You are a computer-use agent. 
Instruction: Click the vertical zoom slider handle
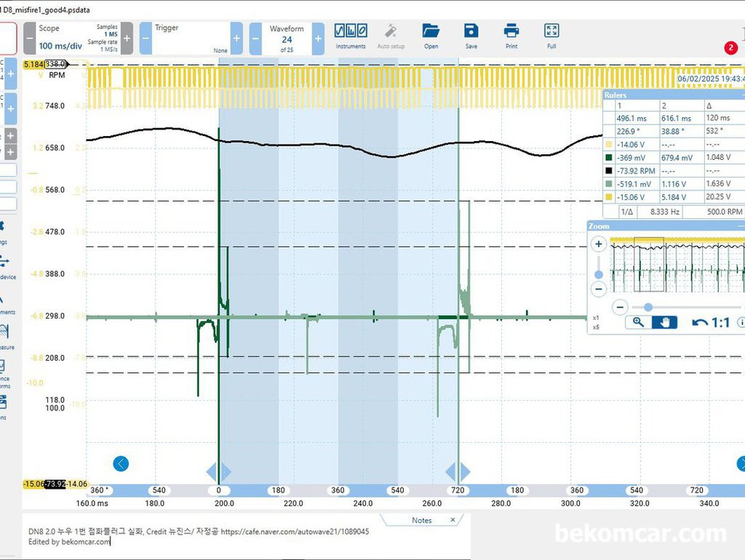click(599, 274)
